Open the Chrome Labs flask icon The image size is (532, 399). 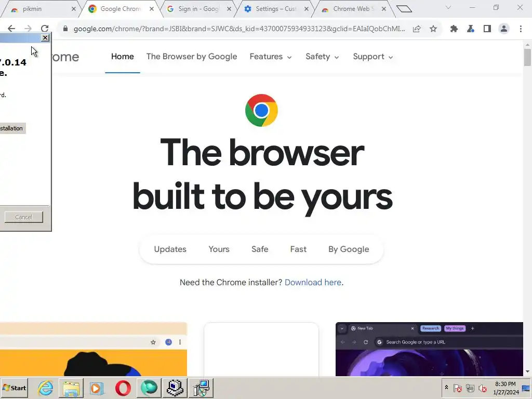471,29
